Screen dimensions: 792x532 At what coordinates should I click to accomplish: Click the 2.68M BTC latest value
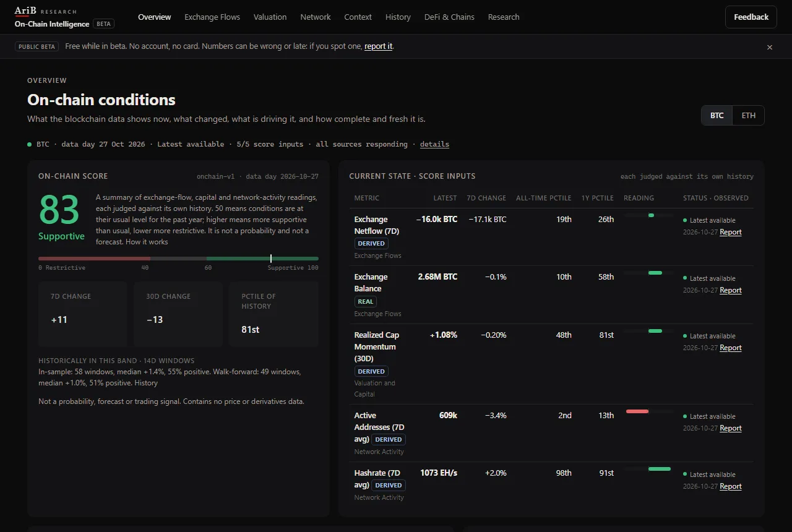pyautogui.click(x=437, y=277)
